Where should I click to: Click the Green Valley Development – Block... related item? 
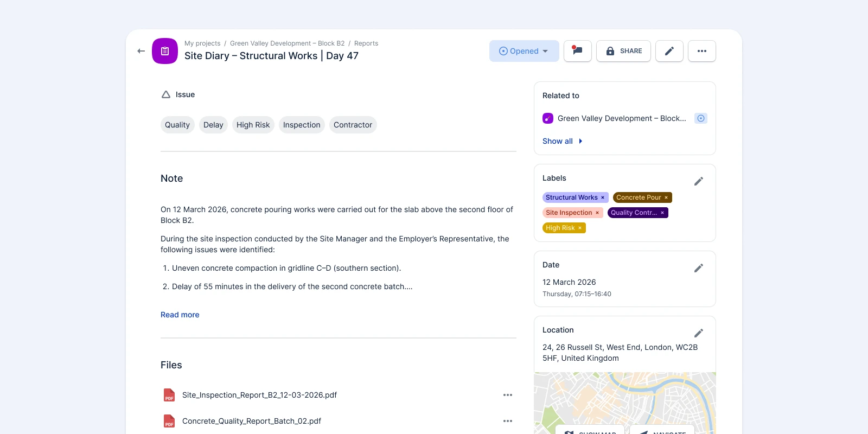click(x=622, y=118)
